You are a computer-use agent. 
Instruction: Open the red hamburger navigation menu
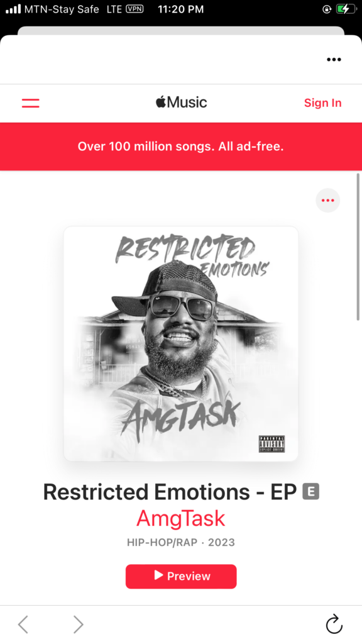point(30,103)
